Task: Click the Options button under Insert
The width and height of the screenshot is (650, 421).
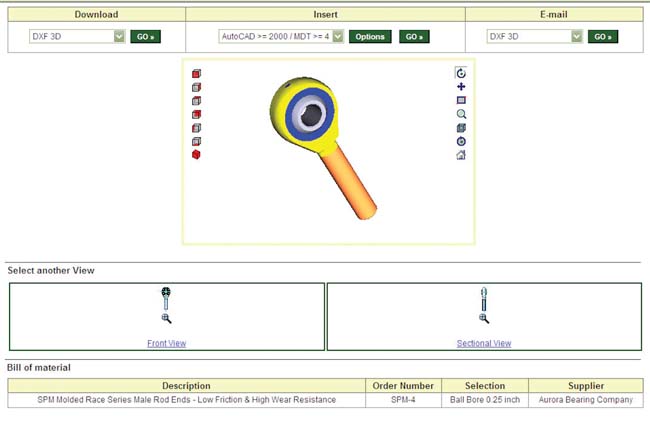Action: tap(370, 36)
